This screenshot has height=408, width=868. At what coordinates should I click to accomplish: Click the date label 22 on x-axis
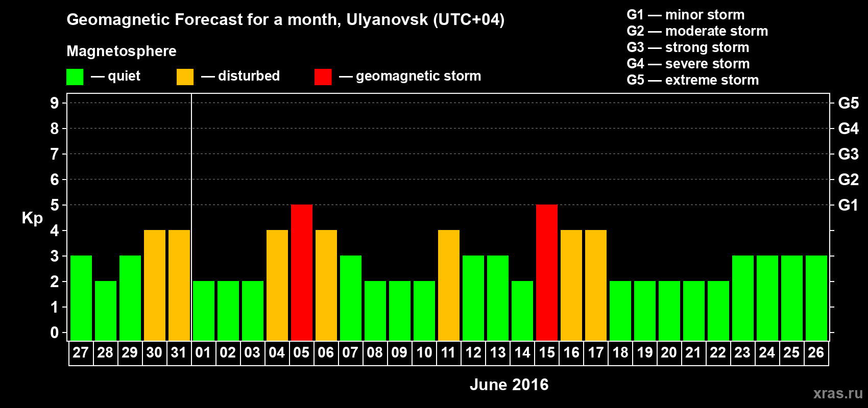[x=718, y=353]
